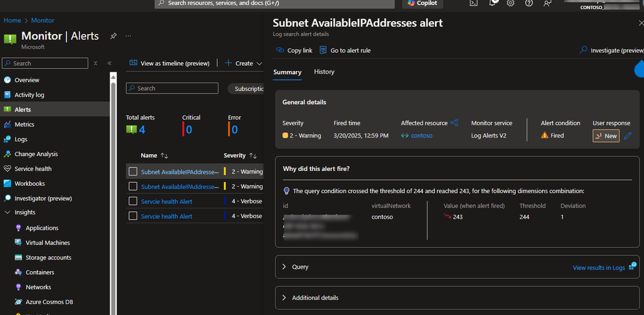Click Copy link in alert details
This screenshot has height=315, width=644.
click(294, 50)
